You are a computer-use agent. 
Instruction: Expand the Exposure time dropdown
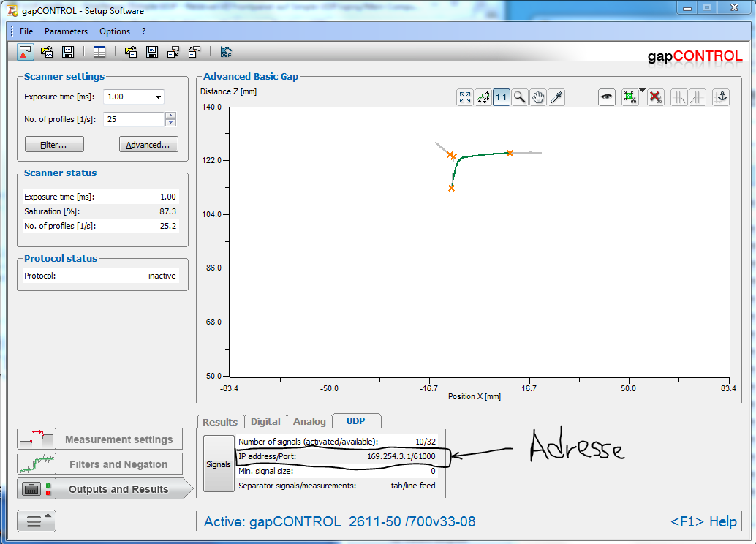[158, 97]
